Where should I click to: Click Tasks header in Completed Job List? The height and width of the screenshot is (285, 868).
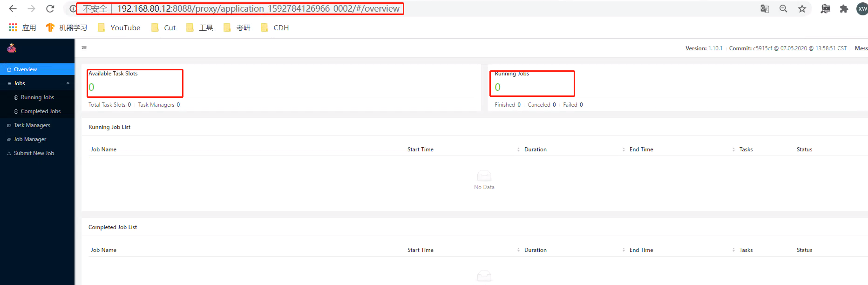click(x=746, y=250)
